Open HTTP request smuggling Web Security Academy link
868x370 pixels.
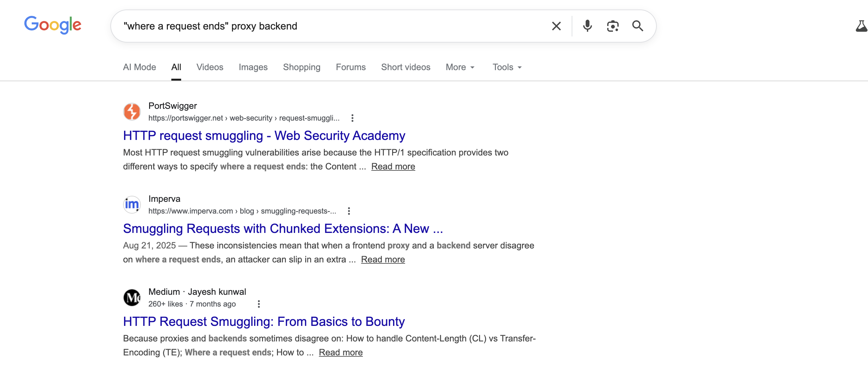click(x=264, y=135)
